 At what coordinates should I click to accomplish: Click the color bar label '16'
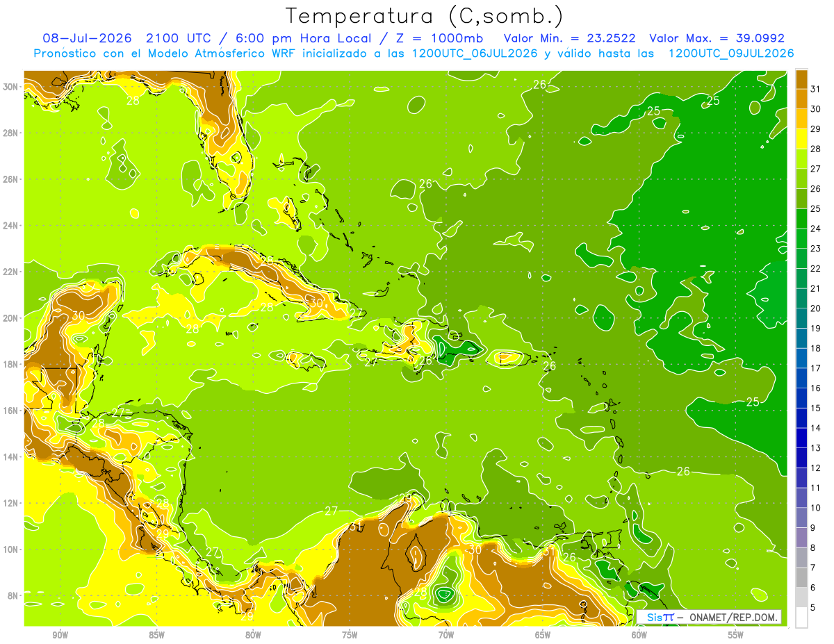click(x=817, y=388)
